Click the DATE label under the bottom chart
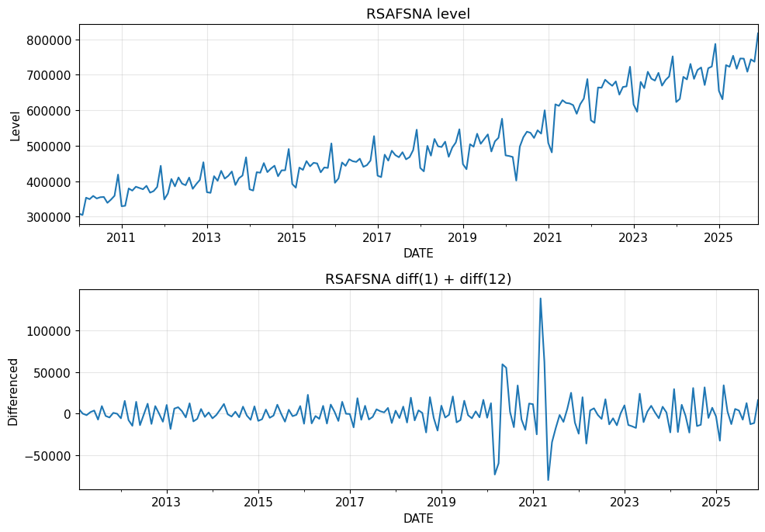 pyautogui.click(x=418, y=518)
